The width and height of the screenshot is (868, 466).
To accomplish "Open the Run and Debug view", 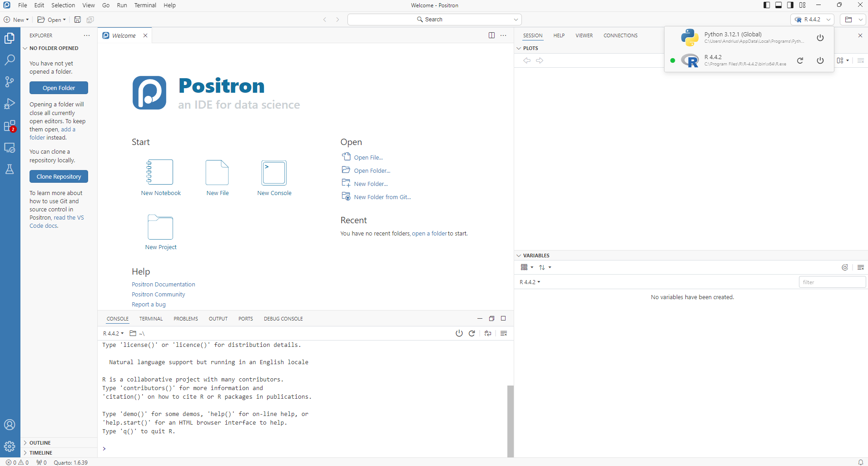I will coord(10,104).
